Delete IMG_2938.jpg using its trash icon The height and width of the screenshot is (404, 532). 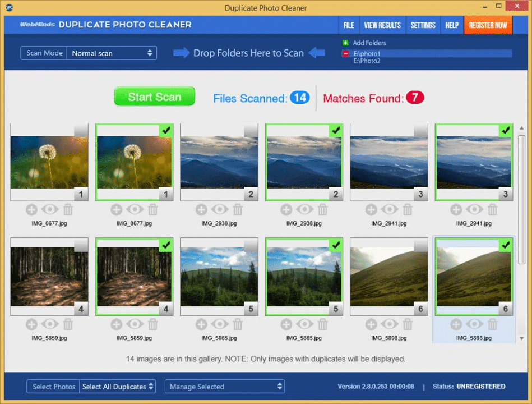coord(238,209)
